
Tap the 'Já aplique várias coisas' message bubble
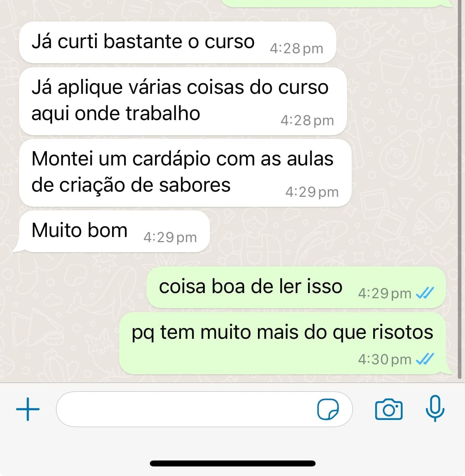point(183,101)
